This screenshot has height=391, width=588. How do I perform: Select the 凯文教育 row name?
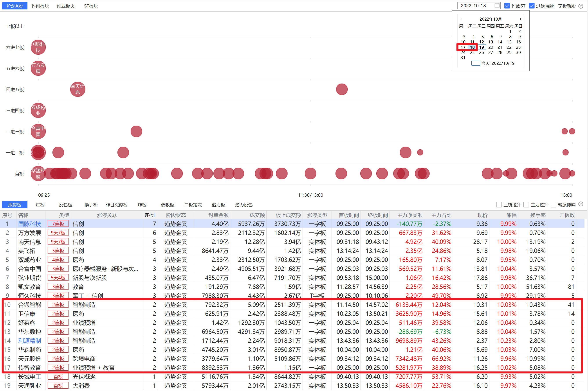(29, 287)
